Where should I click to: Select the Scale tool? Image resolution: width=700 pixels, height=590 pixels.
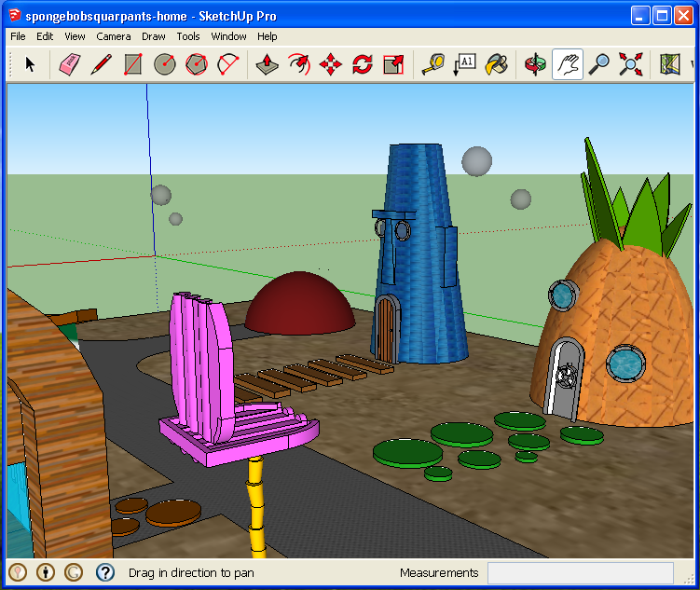(x=393, y=64)
